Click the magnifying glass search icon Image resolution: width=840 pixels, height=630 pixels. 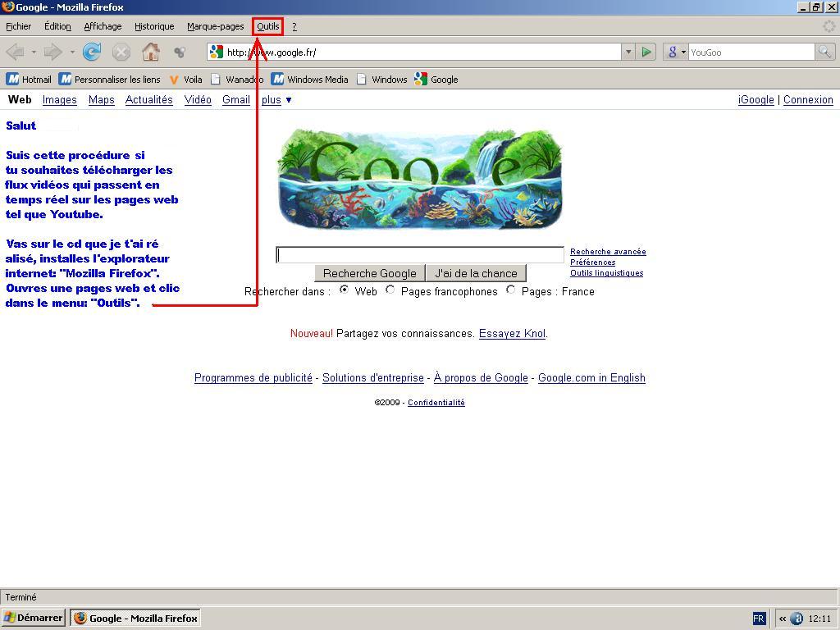[x=824, y=52]
